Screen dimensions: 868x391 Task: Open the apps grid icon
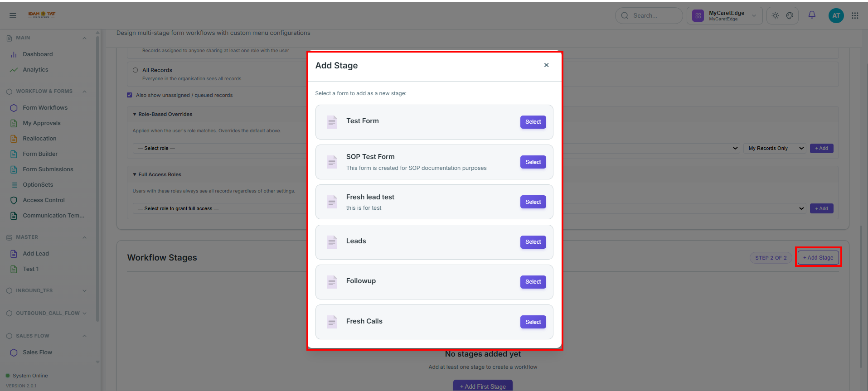click(x=855, y=15)
